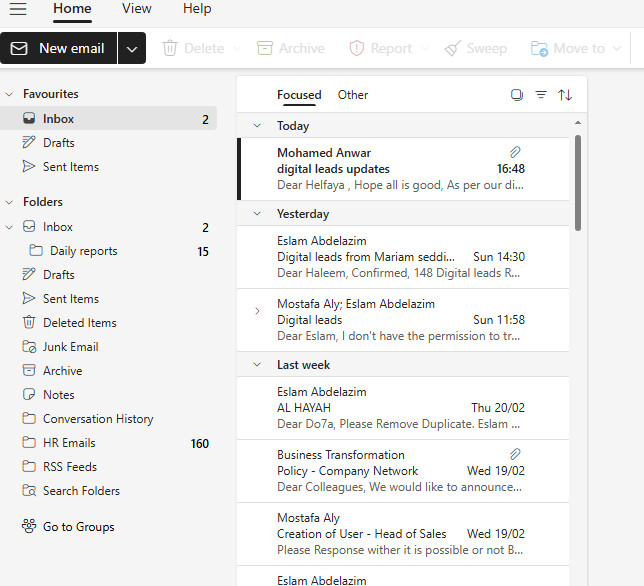Open the Help ribbon tab

[x=197, y=9]
